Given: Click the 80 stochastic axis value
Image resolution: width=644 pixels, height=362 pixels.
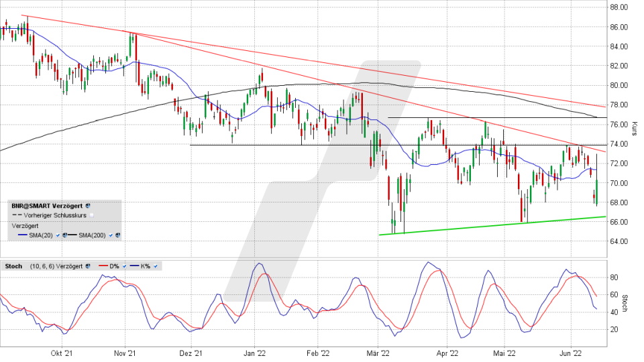Looking at the screenshot, I should click(x=614, y=278).
